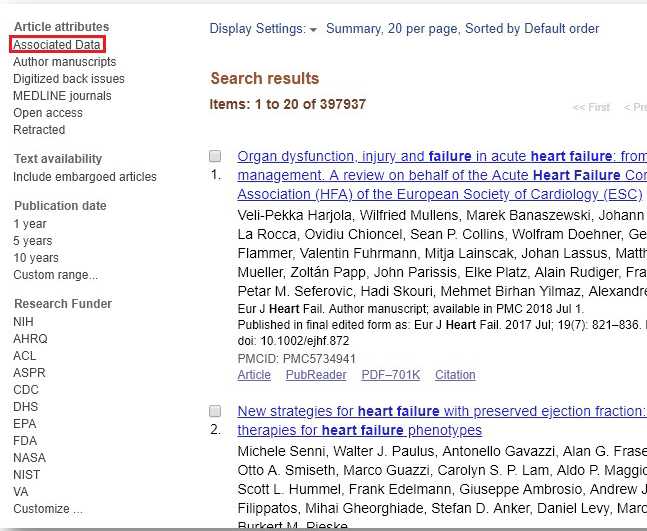This screenshot has width=647, height=531.
Task: Select checkbox for search result 1
Action: point(215,156)
